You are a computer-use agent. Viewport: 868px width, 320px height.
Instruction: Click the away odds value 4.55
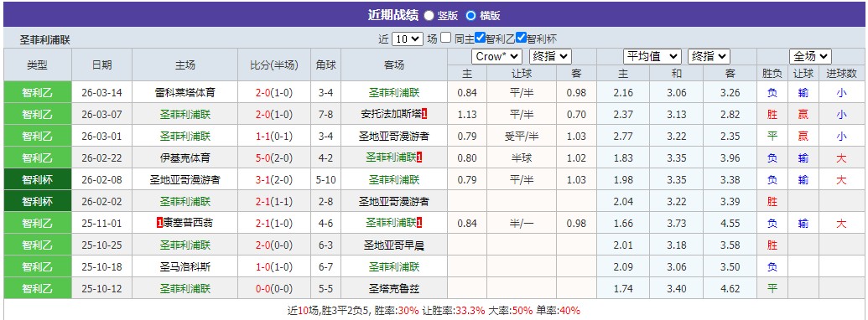(x=730, y=224)
